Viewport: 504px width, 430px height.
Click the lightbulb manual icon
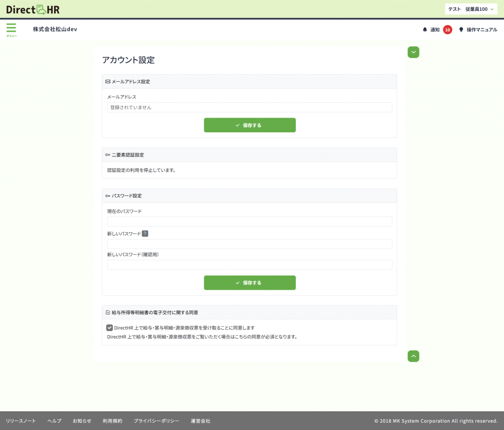point(461,30)
